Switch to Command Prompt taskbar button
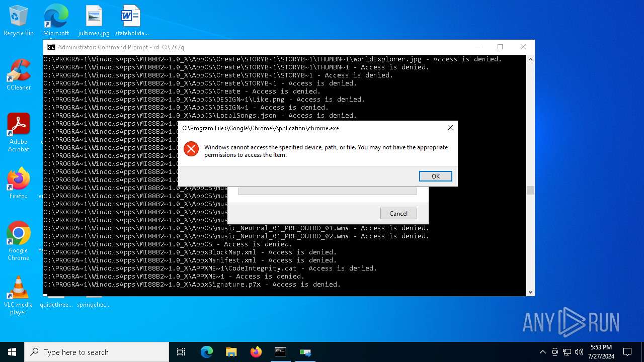 pos(280,352)
